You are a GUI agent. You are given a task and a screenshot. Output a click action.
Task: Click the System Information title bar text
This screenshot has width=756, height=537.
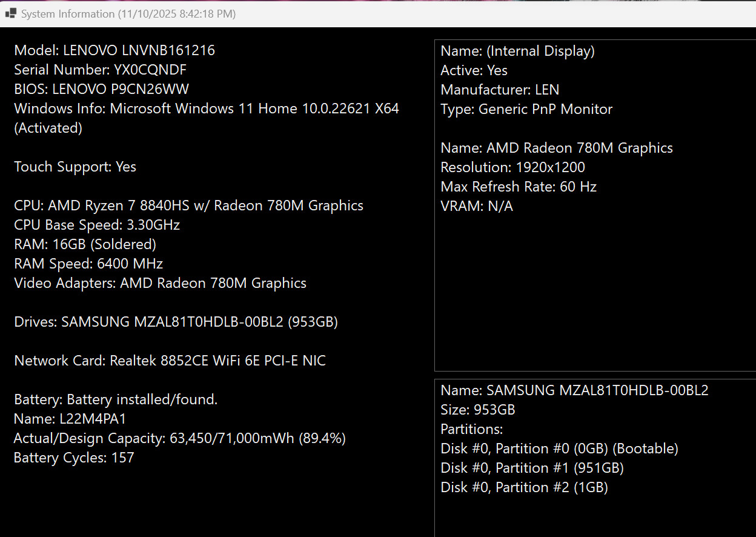tap(128, 13)
